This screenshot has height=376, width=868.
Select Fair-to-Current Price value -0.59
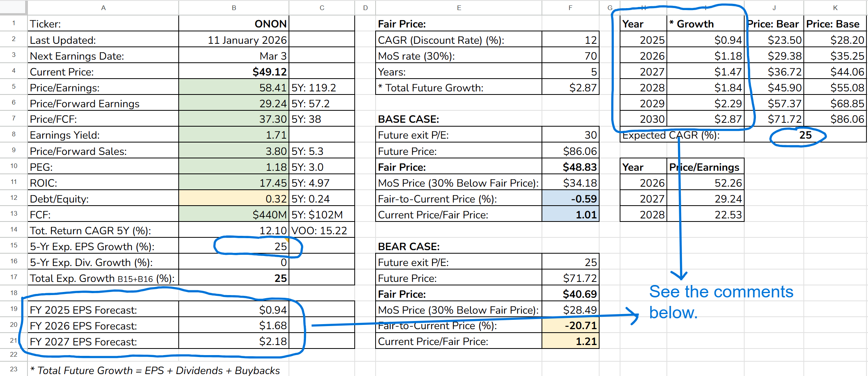571,199
